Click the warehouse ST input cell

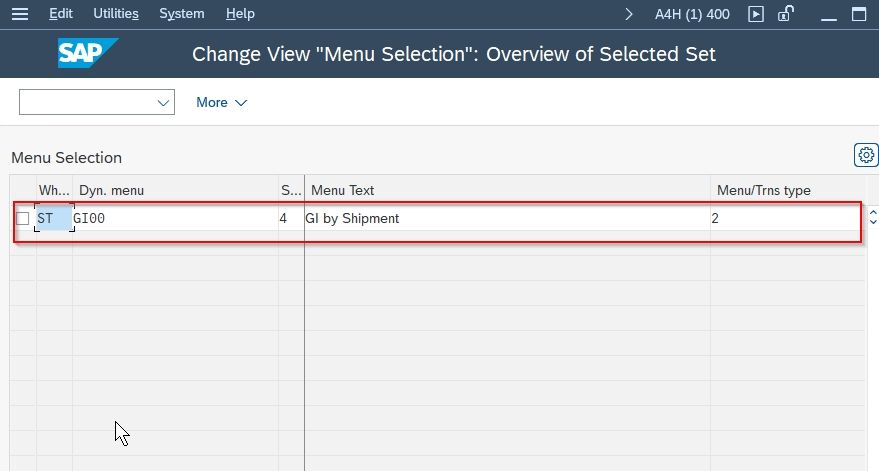click(54, 218)
